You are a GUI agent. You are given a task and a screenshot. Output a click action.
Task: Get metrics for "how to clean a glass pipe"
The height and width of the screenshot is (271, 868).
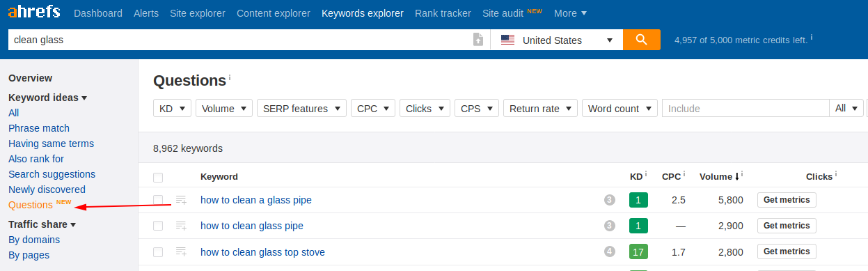click(787, 200)
